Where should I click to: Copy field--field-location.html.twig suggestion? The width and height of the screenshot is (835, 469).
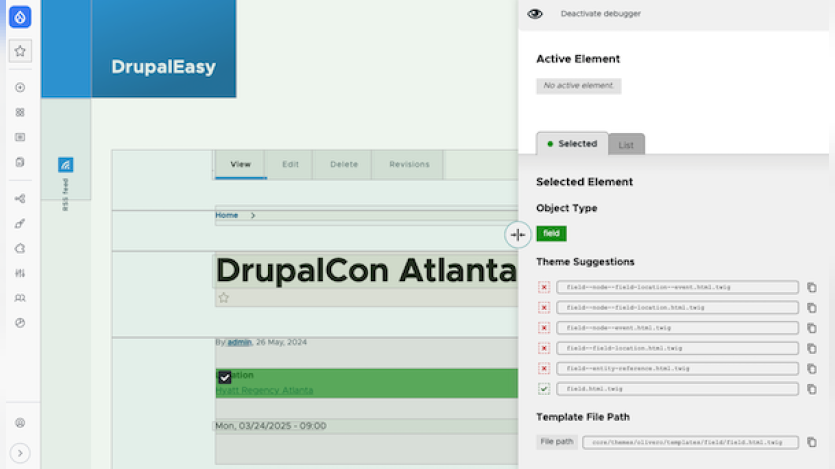[812, 348]
